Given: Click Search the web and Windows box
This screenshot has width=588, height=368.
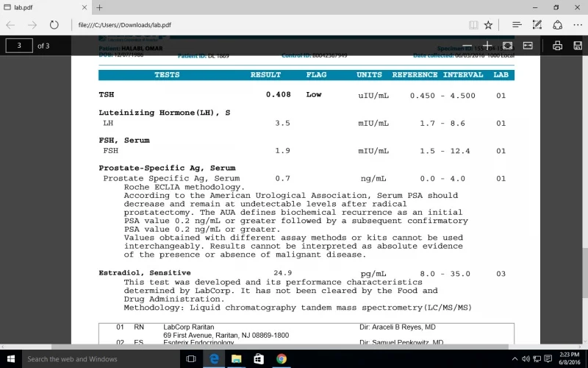Looking at the screenshot, I should click(101, 359).
